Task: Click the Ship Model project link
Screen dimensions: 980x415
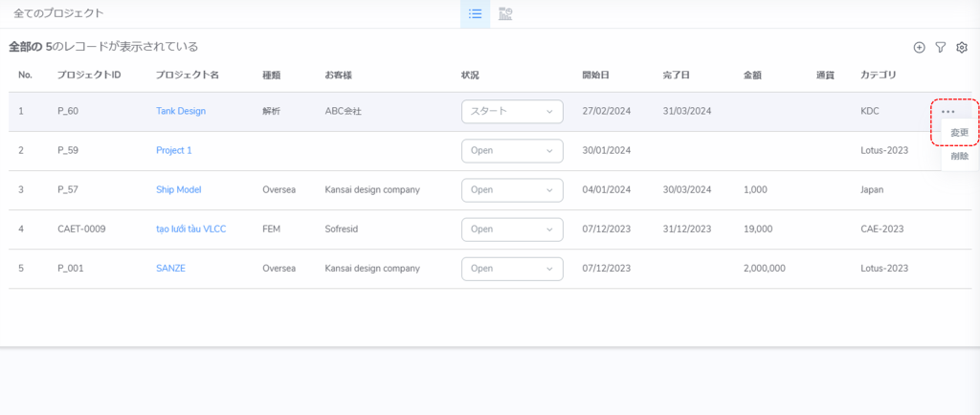Action: [x=179, y=189]
